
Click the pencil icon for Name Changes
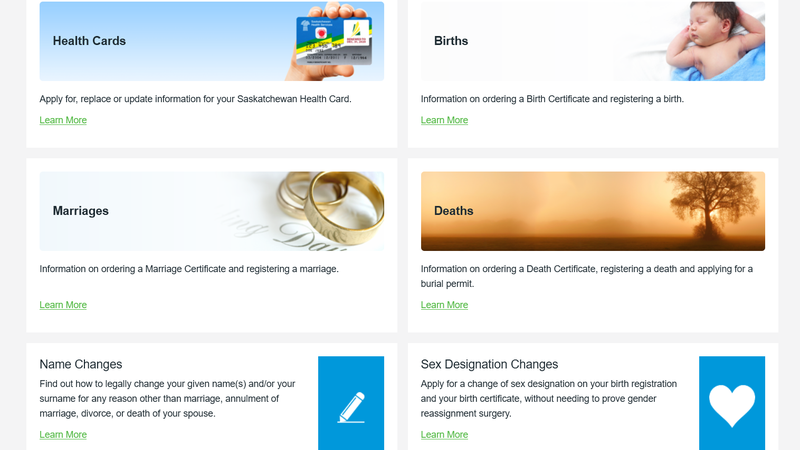[351, 407]
